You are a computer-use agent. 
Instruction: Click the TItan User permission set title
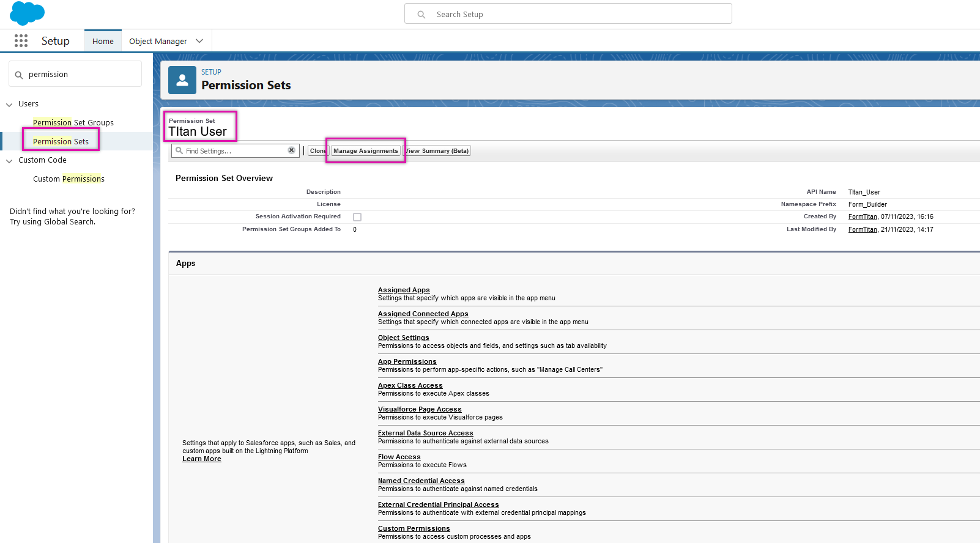198,131
